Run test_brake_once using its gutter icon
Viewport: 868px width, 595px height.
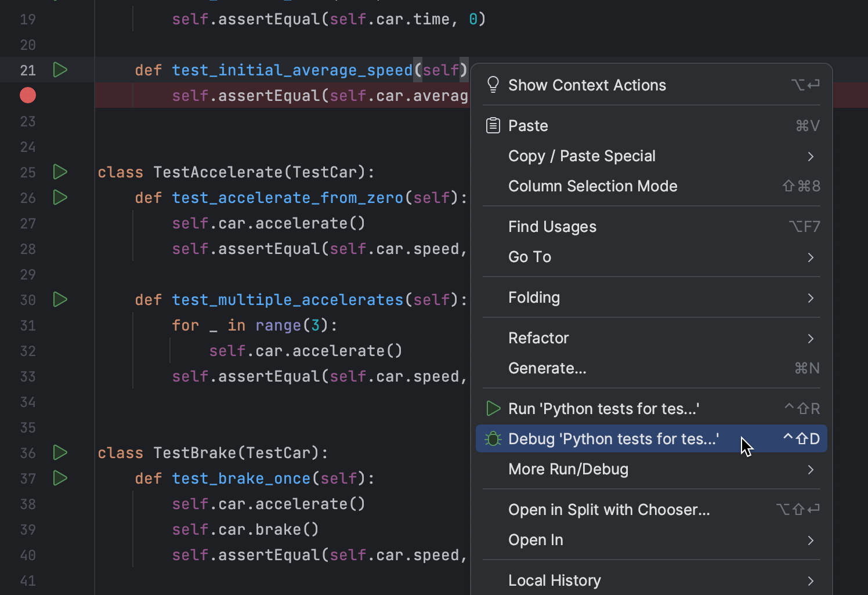(x=60, y=478)
